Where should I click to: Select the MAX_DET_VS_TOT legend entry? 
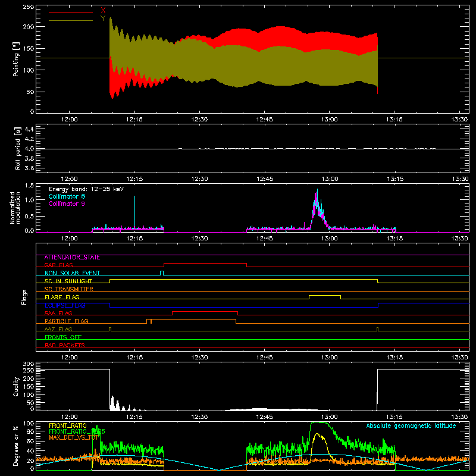click(74, 437)
